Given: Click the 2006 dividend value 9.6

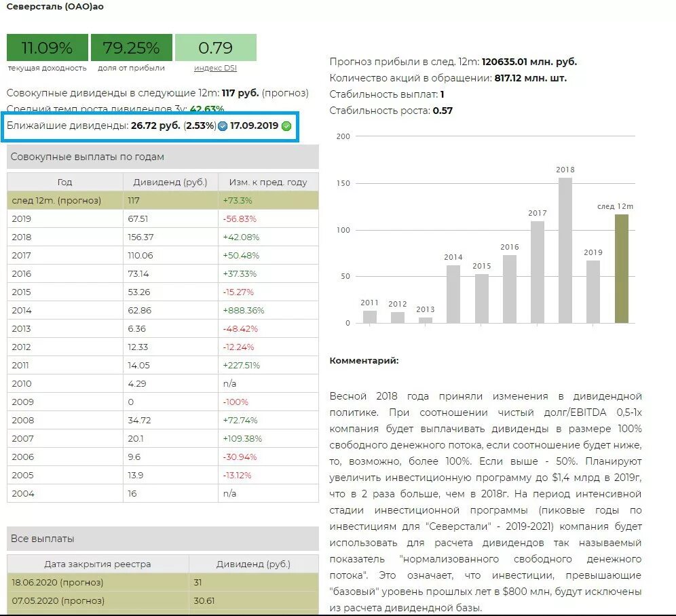Looking at the screenshot, I should 134,457.
